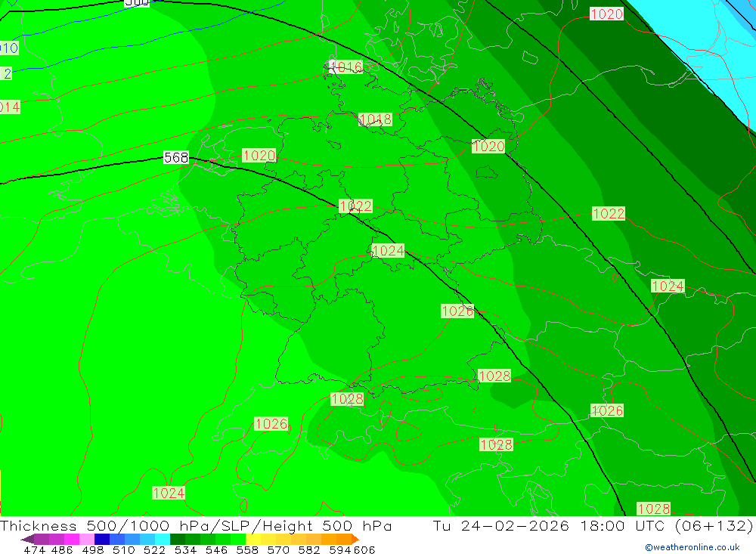Image resolution: width=756 pixels, height=554 pixels.
Task: Click the 522 legend value
Action: click(154, 549)
